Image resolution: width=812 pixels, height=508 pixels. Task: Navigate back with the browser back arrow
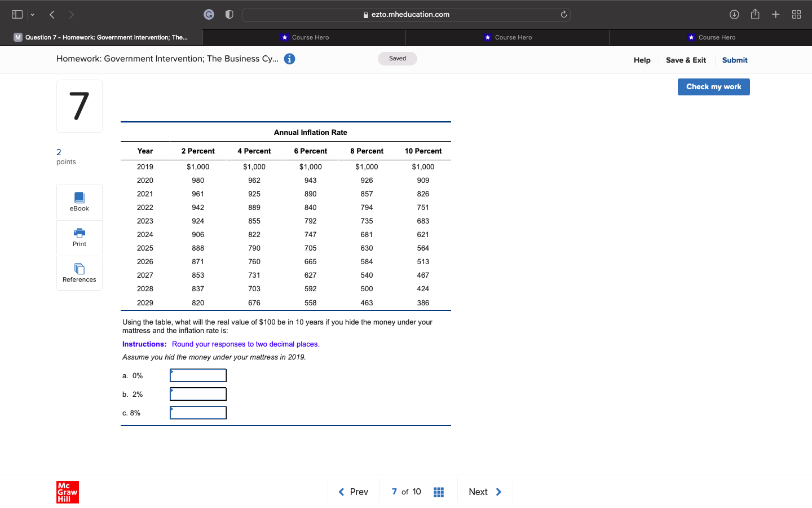click(x=52, y=14)
